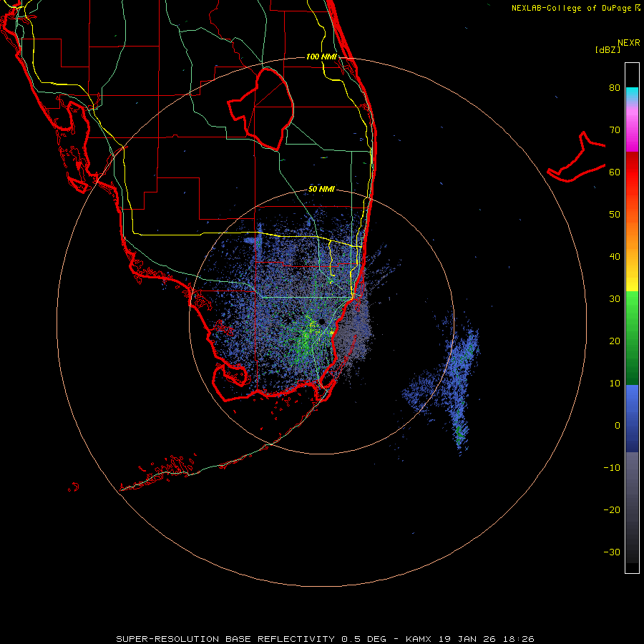Click the 80 dBZ scale value
Viewport: 644px width, 644px height.
[x=615, y=88]
